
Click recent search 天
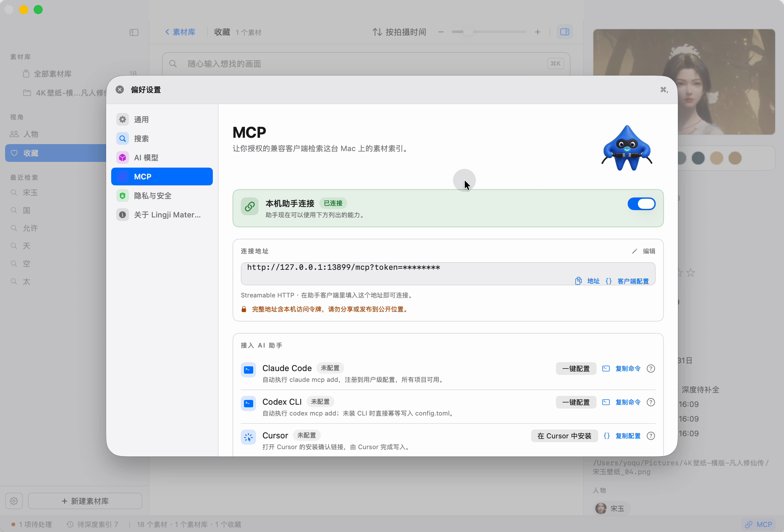[x=26, y=246]
